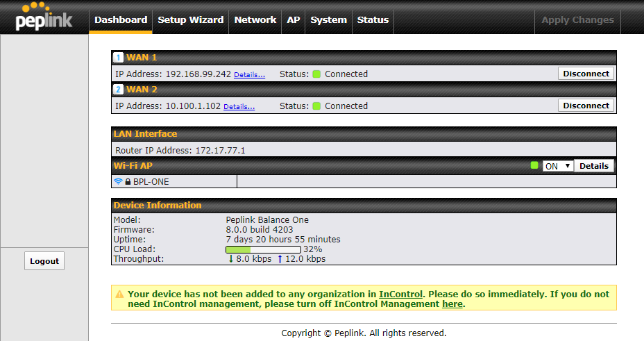Click the WAN 2 number badge icon
Image resolution: width=644 pixels, height=341 pixels.
tap(118, 90)
